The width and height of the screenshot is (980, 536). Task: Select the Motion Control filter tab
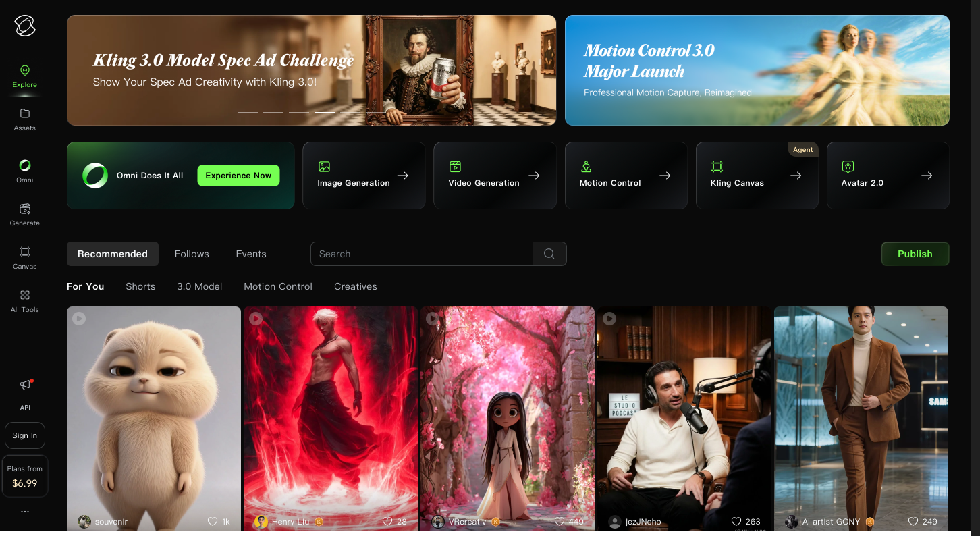(x=278, y=286)
